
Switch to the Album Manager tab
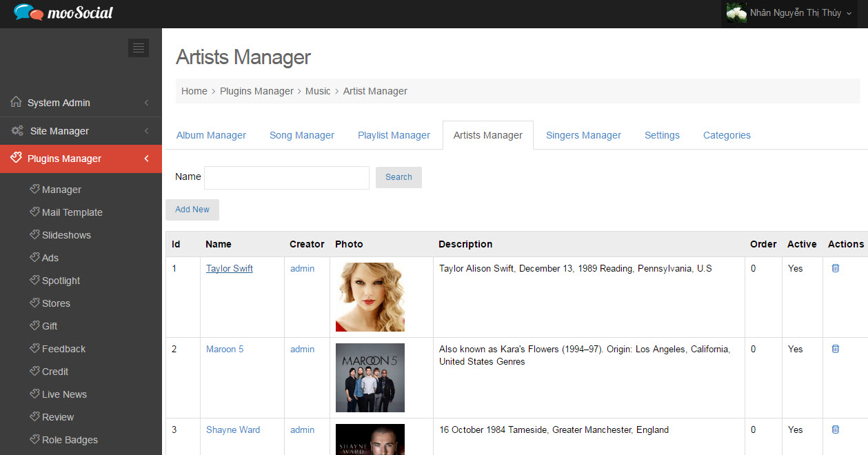[211, 135]
